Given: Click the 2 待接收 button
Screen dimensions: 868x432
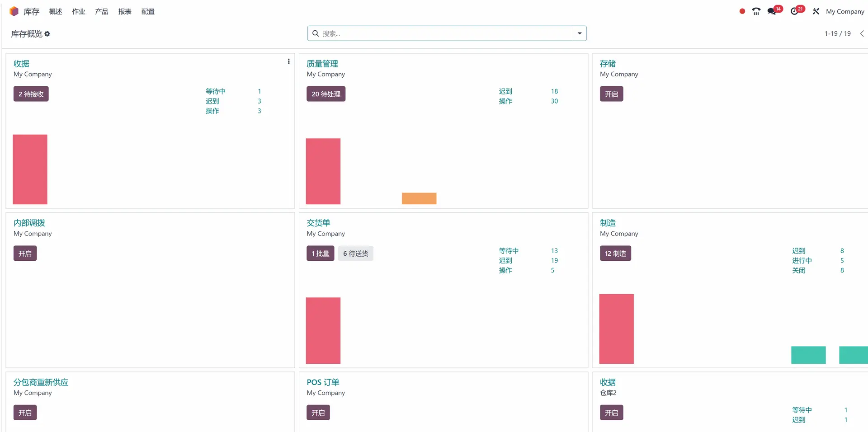Looking at the screenshot, I should [31, 94].
